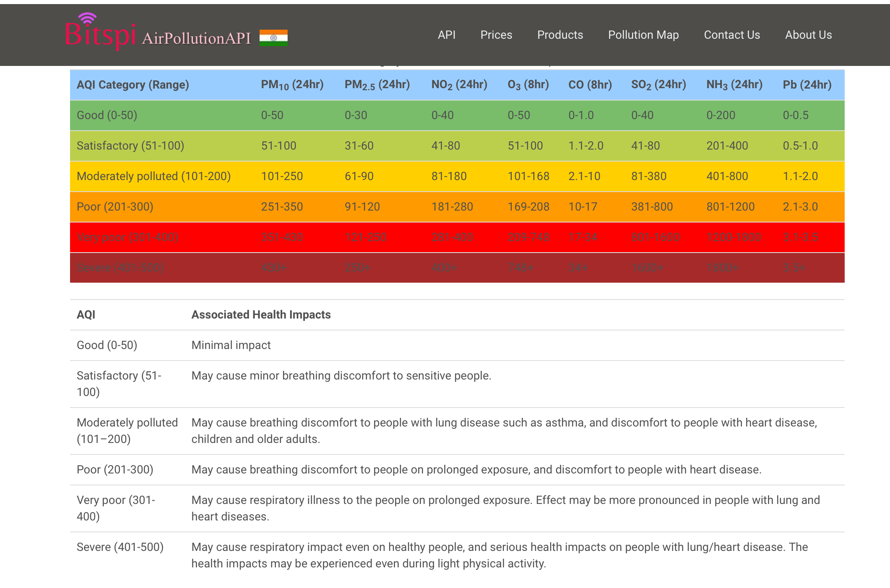Open the About Us page

coord(808,35)
